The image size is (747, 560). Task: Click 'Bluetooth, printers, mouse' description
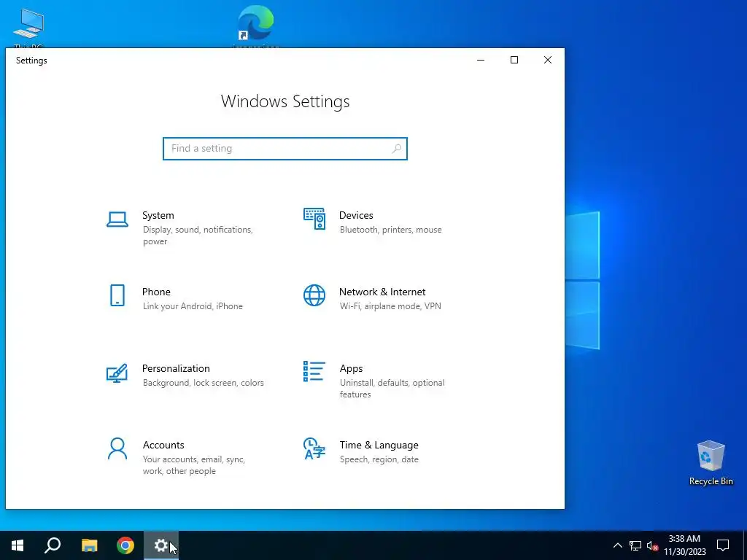pyautogui.click(x=391, y=230)
